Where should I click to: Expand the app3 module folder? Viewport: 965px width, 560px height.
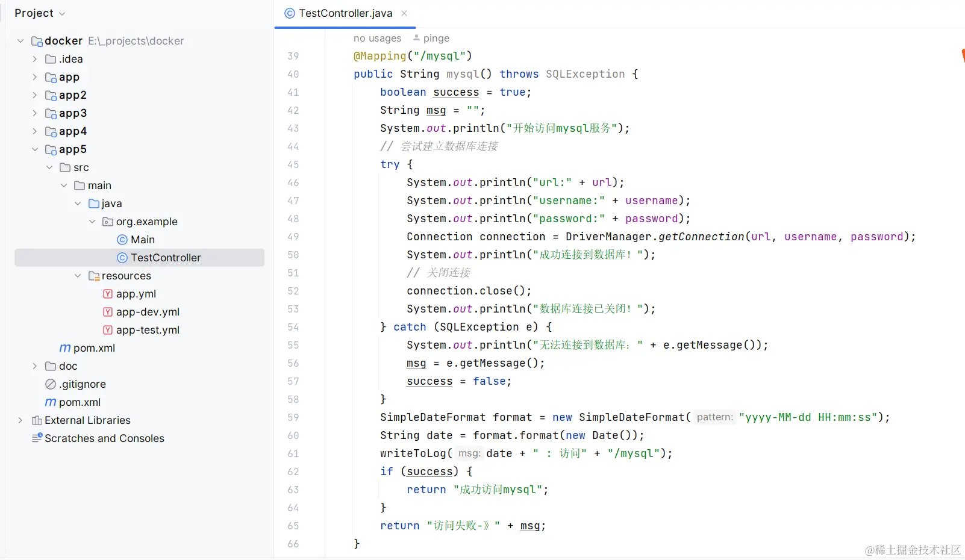point(35,113)
